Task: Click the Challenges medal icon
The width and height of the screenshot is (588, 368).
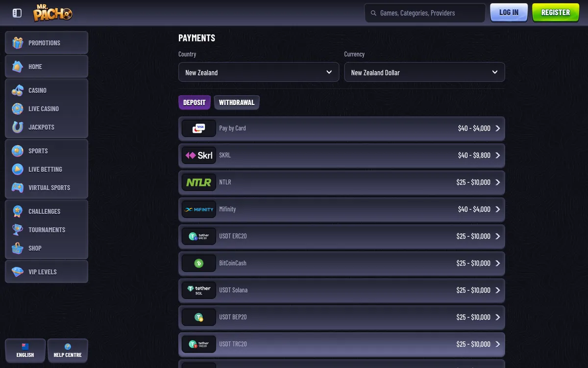Action: point(18,211)
